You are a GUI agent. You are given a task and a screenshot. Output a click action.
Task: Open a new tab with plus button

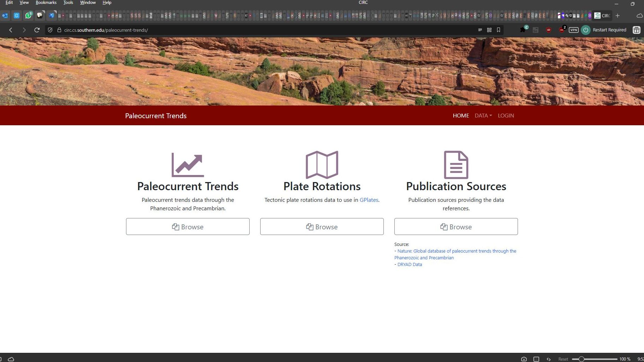(618, 16)
